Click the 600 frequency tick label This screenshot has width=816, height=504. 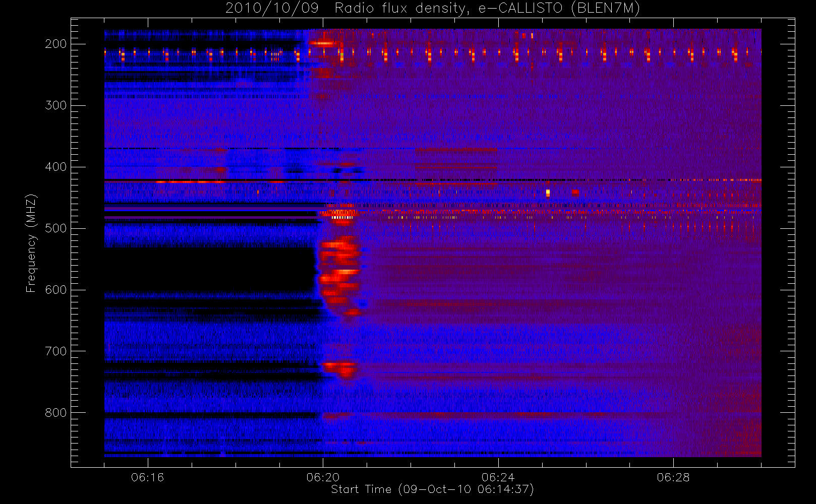pyautogui.click(x=55, y=290)
